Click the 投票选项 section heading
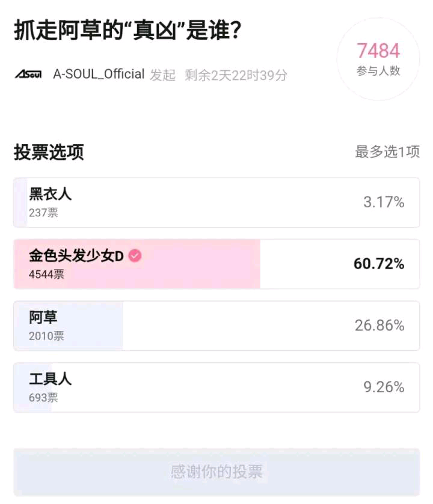This screenshot has width=433, height=504. [x=49, y=152]
